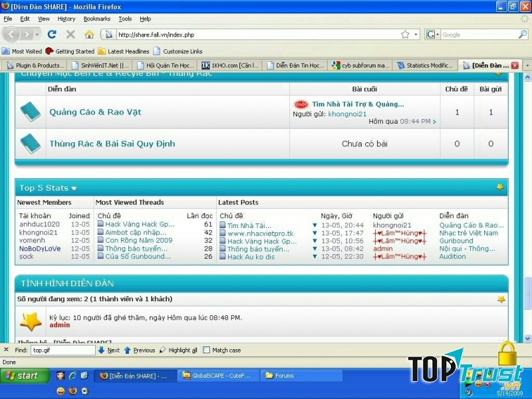Close the find bar with X icon

pos(6,350)
